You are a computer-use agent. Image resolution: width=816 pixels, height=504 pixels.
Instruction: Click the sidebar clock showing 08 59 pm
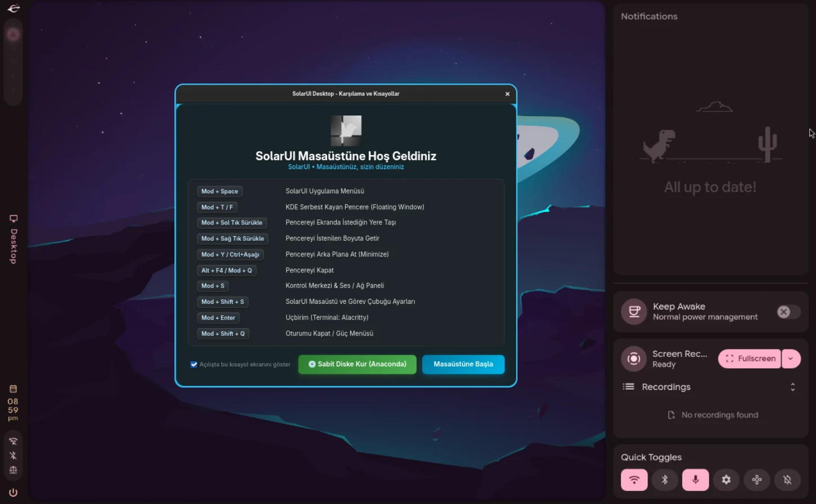pos(13,410)
